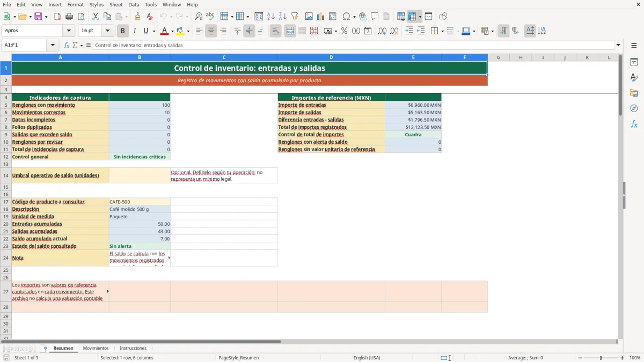The image size is (644, 362).
Task: Open the Format menu
Action: coord(75,4)
